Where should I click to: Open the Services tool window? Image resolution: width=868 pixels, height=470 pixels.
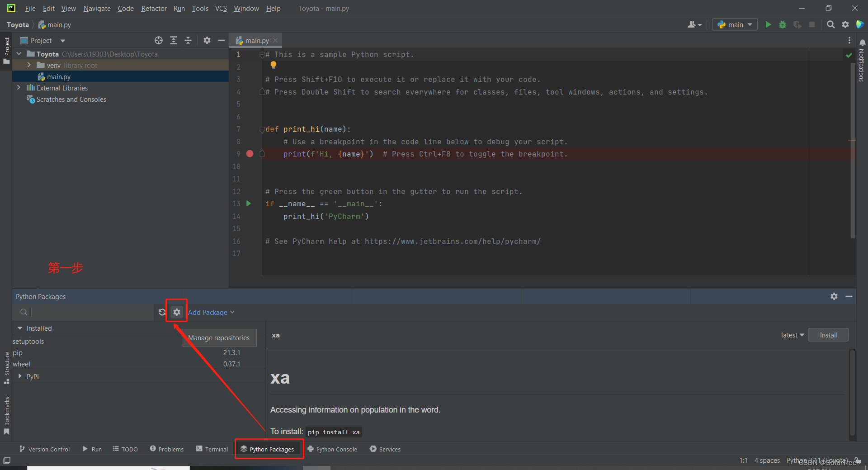pyautogui.click(x=385, y=449)
